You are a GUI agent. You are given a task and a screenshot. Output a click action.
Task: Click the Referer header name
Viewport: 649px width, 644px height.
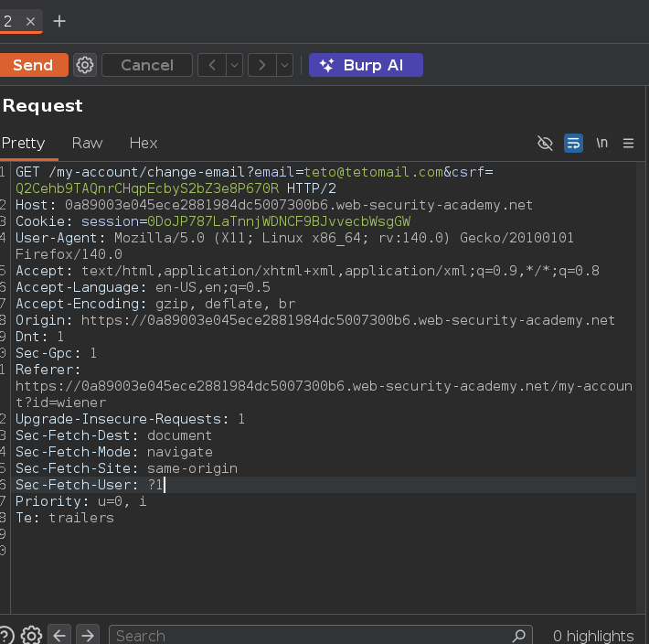point(48,370)
